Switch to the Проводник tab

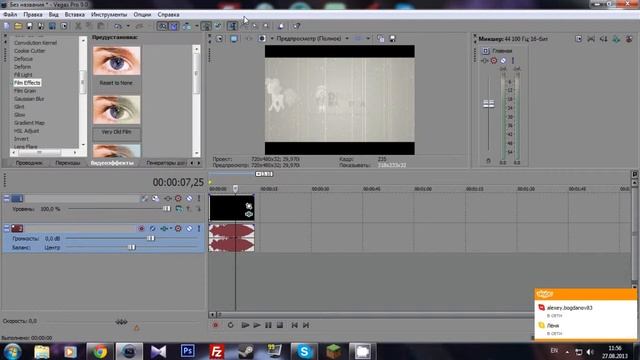[x=29, y=163]
